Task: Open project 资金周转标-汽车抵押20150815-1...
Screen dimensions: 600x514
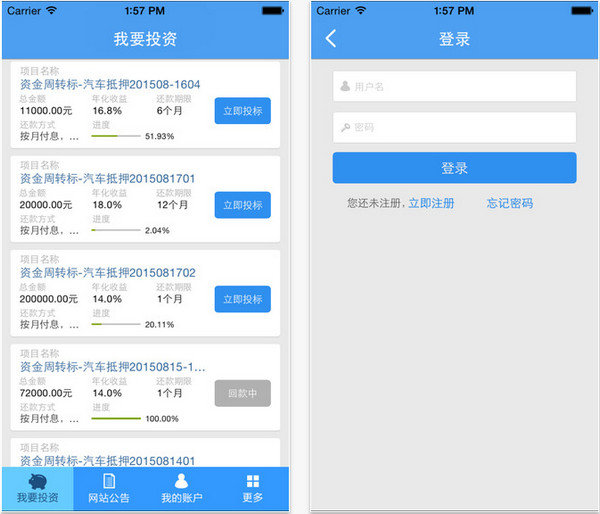Action: (112, 367)
